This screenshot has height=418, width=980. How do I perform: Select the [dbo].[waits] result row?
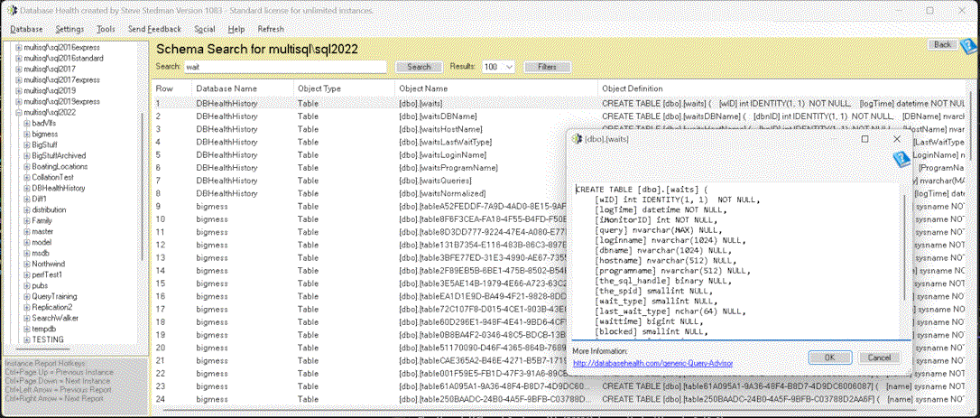(x=559, y=103)
